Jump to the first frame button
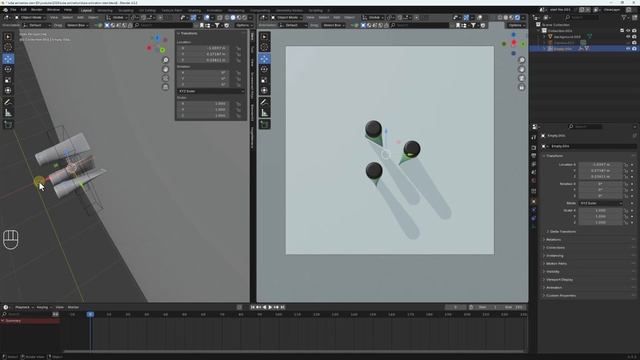Image resolution: width=640 pixels, height=360 pixels. point(252,307)
